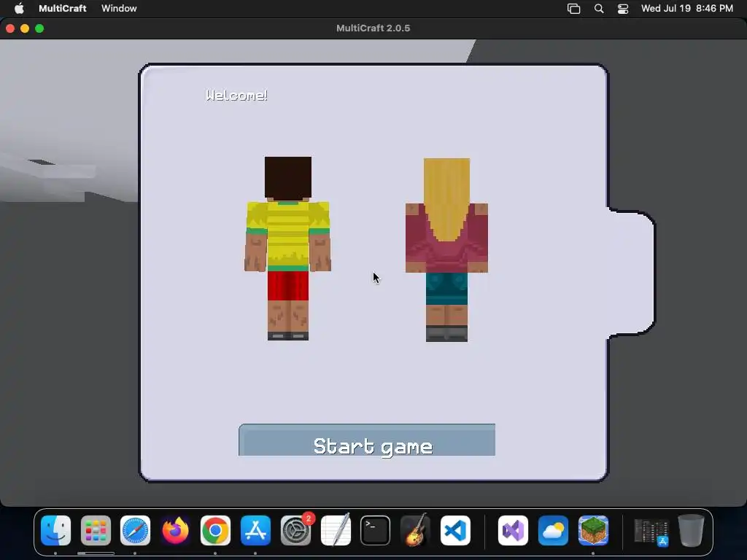The image size is (747, 560).
Task: Click the MultiCraft grass block dock icon
Action: (x=593, y=531)
